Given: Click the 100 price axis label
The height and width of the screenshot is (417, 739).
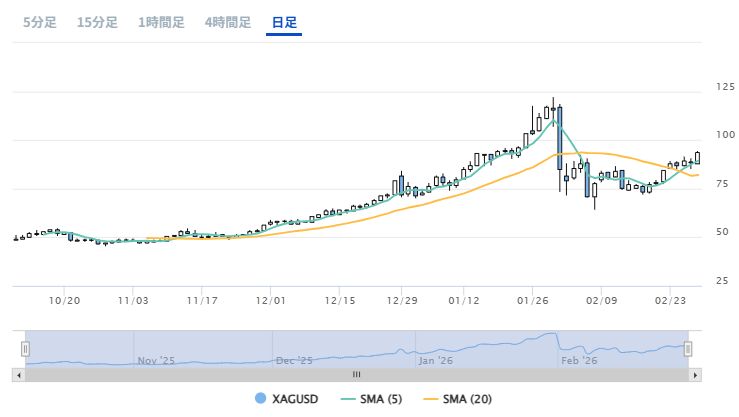Looking at the screenshot, I should tap(725, 135).
